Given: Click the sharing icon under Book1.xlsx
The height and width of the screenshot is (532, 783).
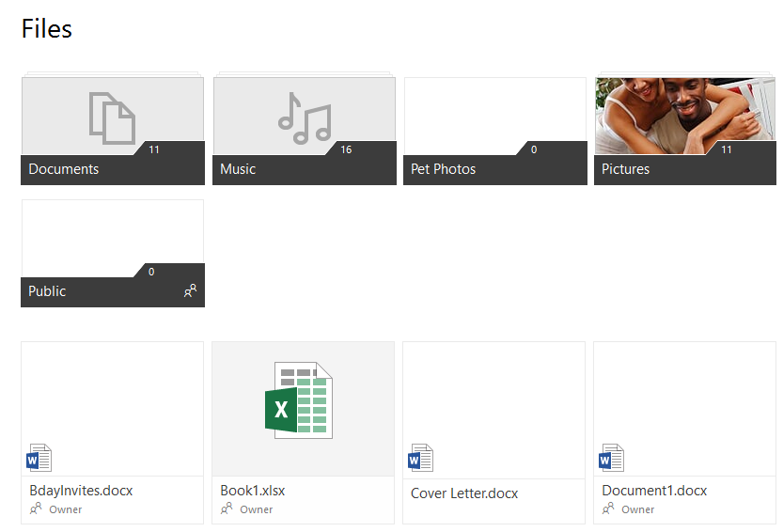Looking at the screenshot, I should click(x=227, y=509).
